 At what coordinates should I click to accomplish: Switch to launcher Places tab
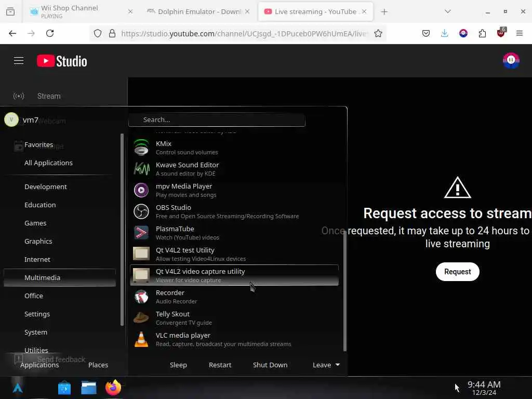98,365
